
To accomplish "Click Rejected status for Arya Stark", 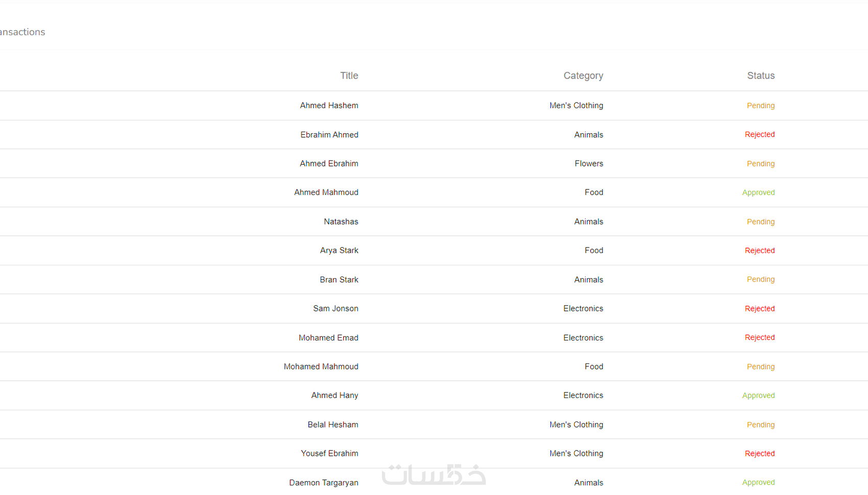I will 759,251.
